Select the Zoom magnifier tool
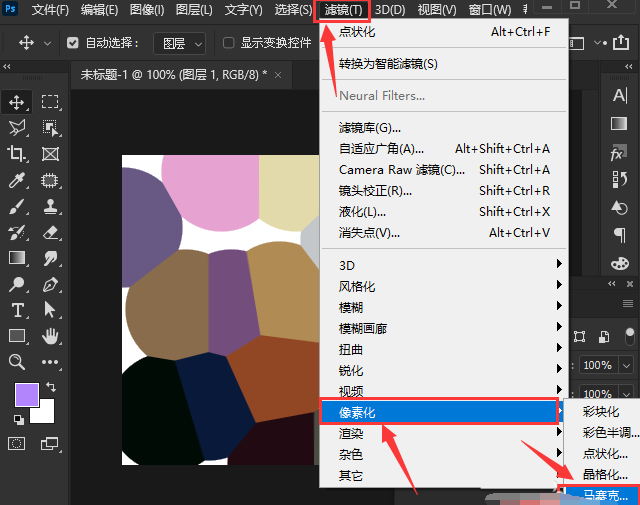Viewport: 640px width, 505px height. point(17,362)
